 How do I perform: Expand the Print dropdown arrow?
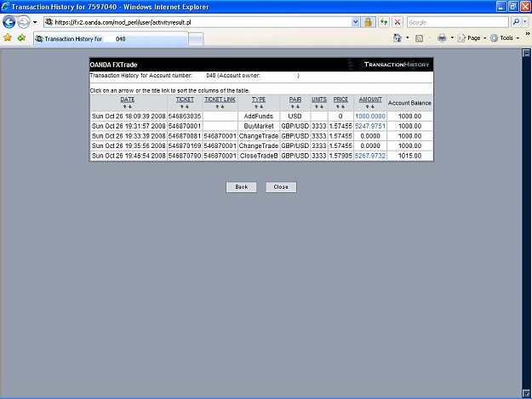pyautogui.click(x=452, y=38)
